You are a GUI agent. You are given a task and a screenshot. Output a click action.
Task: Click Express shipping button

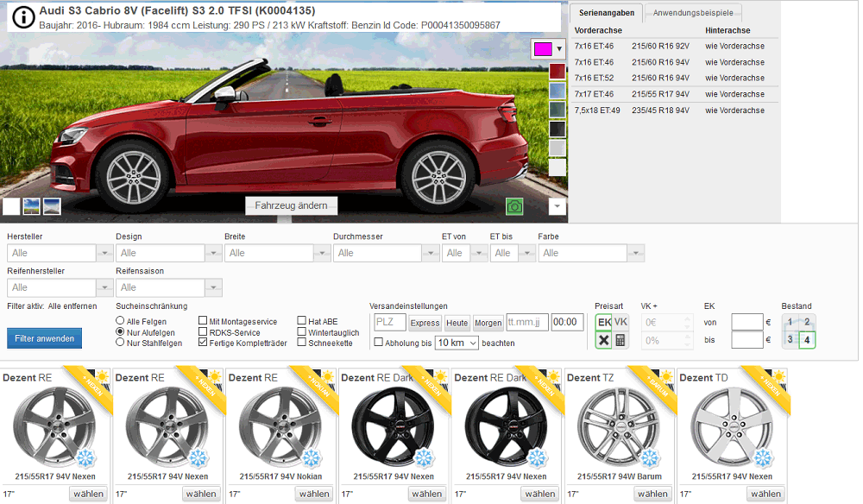(425, 323)
